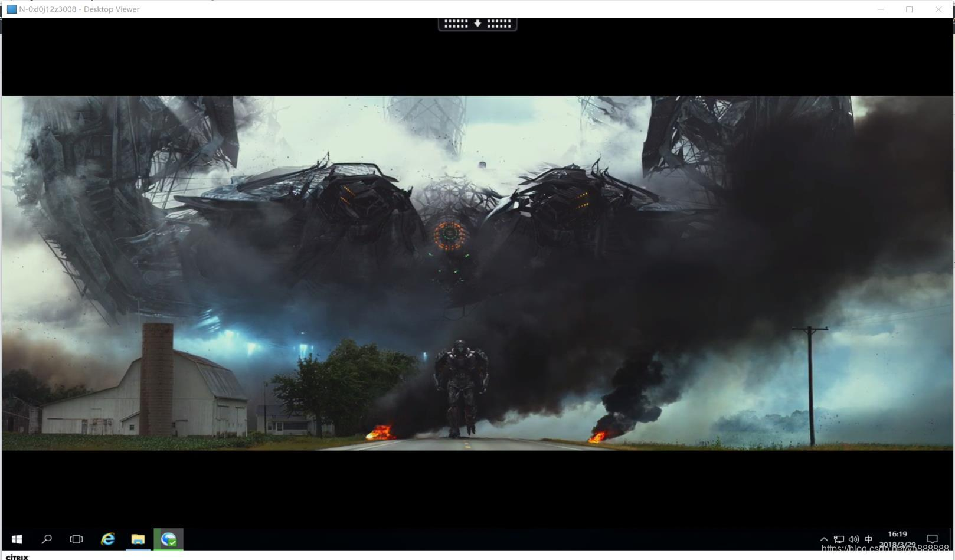Click the playing video frame
Viewport: 955px width, 560px height.
coord(477,273)
